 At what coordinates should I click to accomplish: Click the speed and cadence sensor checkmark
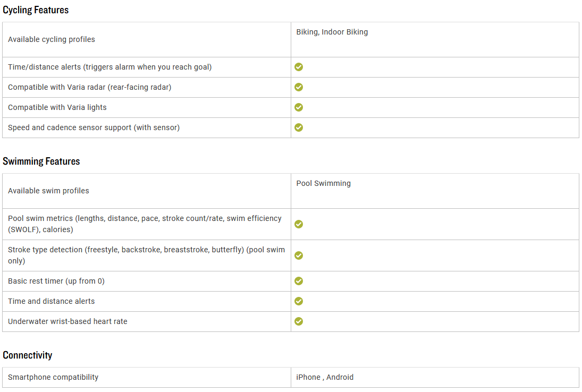click(298, 127)
